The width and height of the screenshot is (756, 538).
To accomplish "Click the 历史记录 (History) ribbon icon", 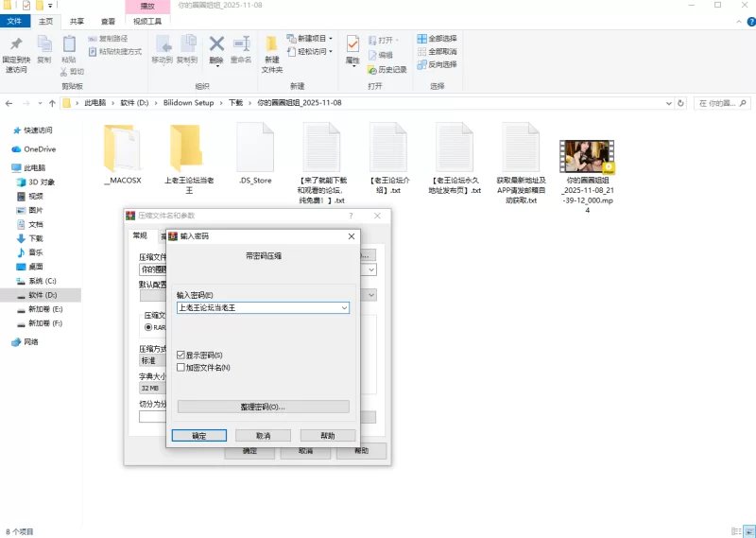I will (x=373, y=69).
